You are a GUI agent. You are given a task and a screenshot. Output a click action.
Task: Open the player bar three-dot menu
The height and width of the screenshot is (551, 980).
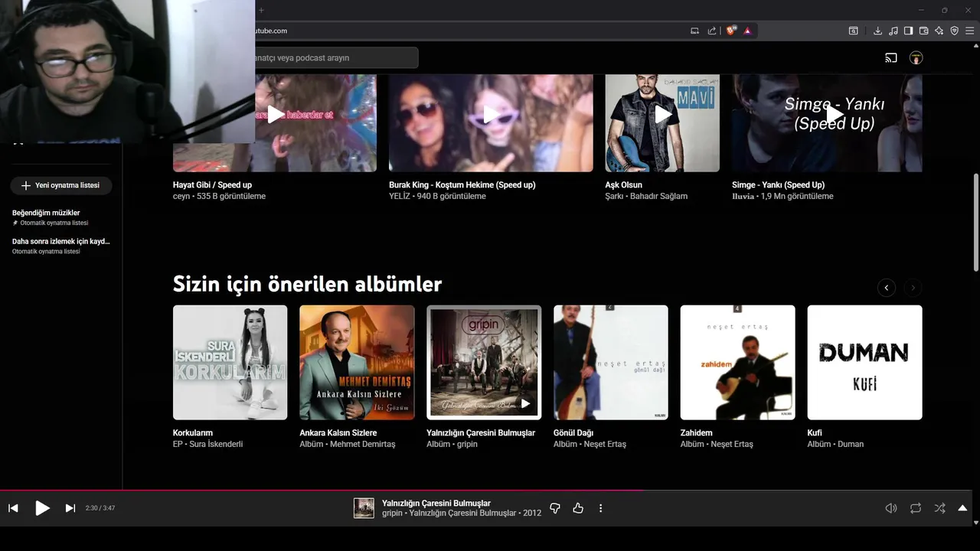pyautogui.click(x=600, y=508)
